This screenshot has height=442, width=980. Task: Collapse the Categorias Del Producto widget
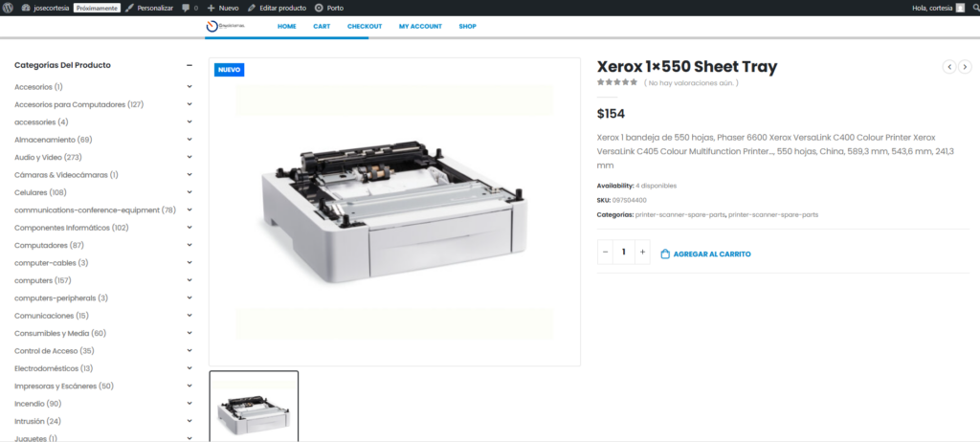[x=189, y=65]
